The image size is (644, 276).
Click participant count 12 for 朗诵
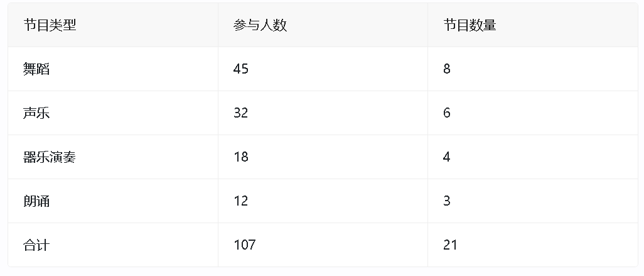[241, 201]
